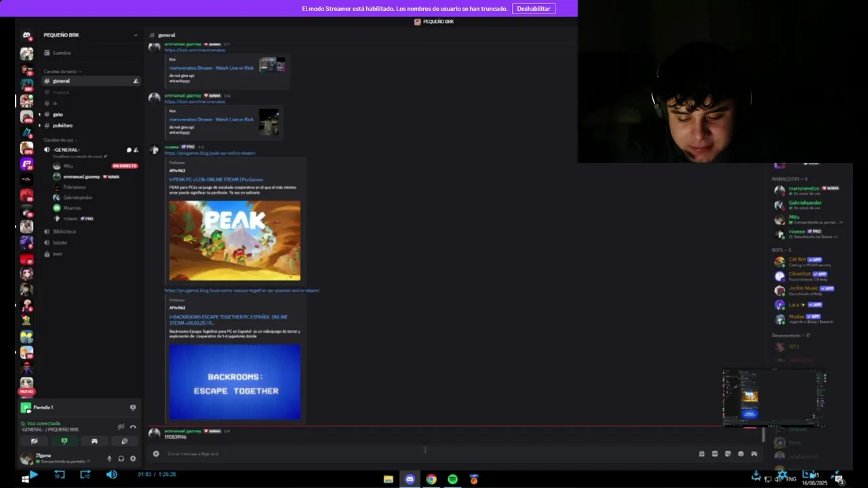The image size is (868, 488).
Task: Toggle noise suppression in voice panel
Action: (x=121, y=426)
